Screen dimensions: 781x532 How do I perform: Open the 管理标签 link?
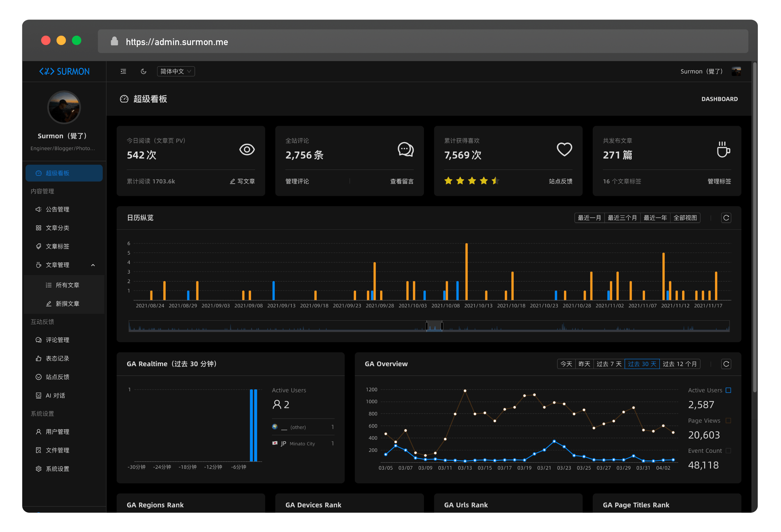tap(719, 181)
